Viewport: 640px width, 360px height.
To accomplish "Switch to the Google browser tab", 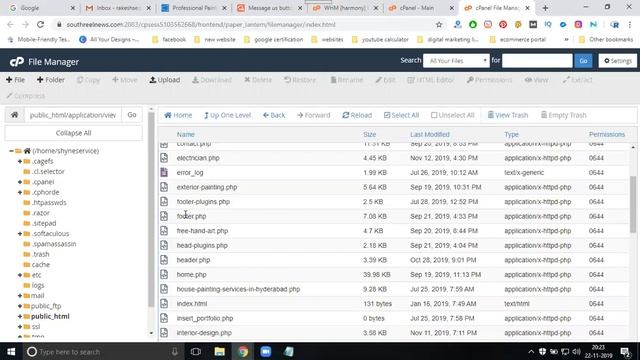I will coord(41,8).
